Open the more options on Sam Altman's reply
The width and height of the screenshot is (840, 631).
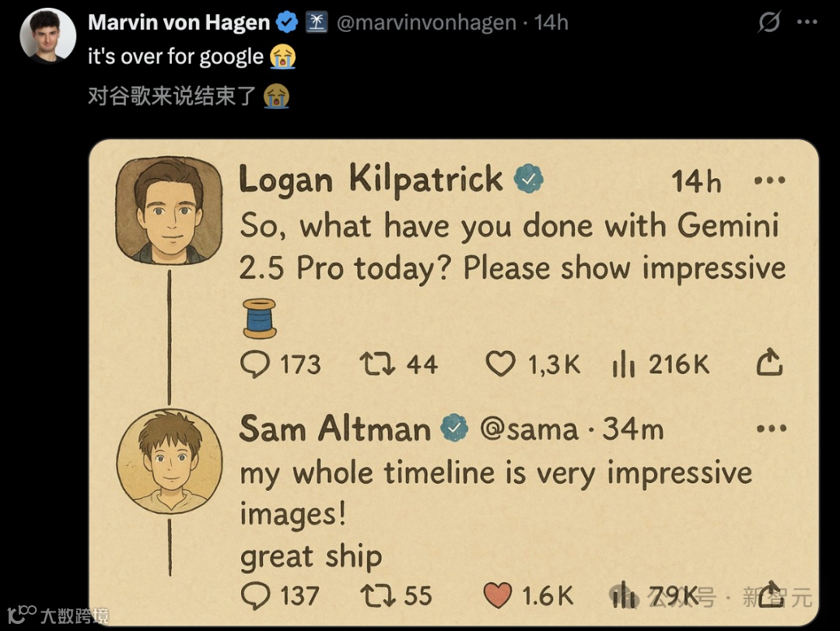[772, 429]
